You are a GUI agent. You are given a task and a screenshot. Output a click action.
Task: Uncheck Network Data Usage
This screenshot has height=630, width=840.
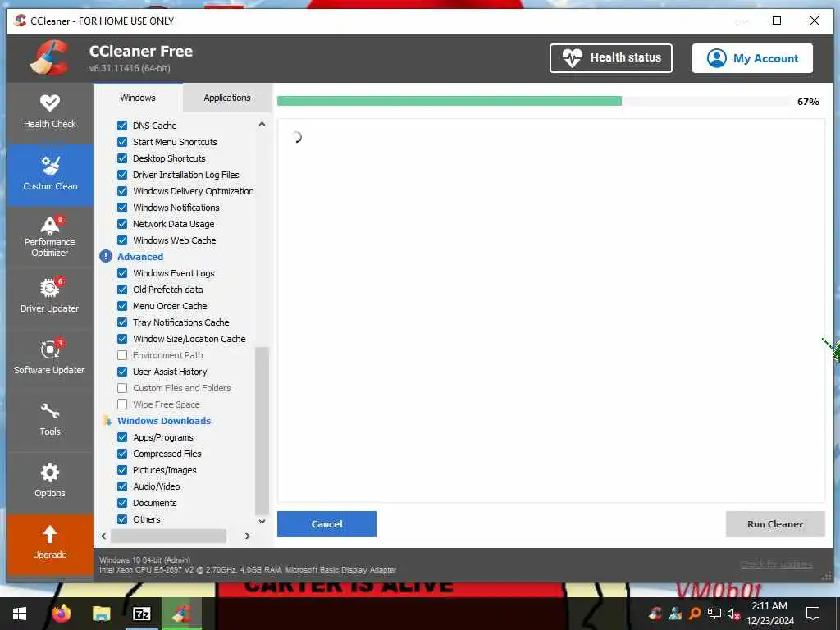[122, 224]
